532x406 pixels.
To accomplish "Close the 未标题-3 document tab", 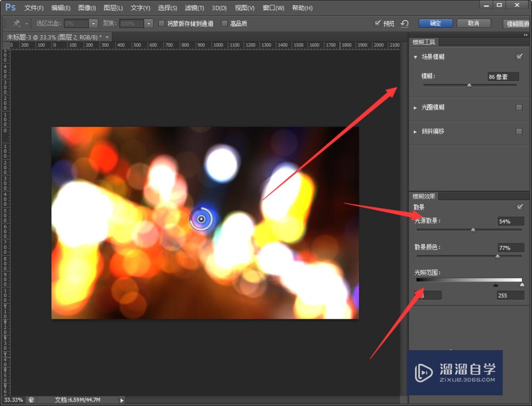I will (x=107, y=37).
